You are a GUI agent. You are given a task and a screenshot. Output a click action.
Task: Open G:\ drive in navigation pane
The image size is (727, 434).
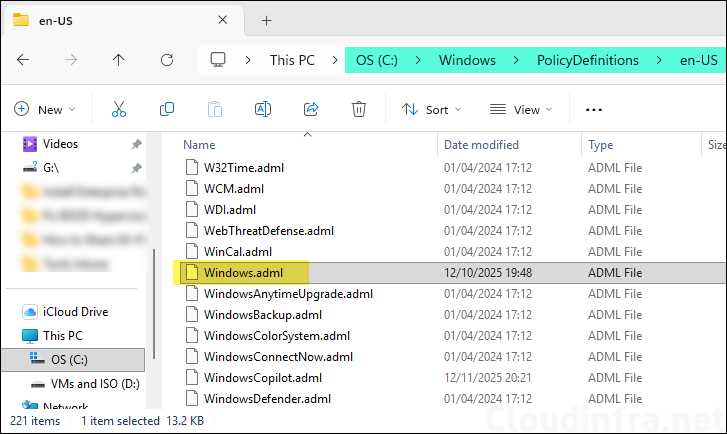click(x=51, y=168)
